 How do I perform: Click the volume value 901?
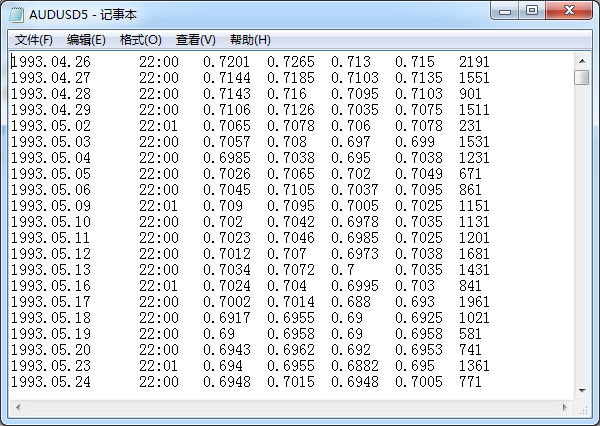[x=470, y=94]
